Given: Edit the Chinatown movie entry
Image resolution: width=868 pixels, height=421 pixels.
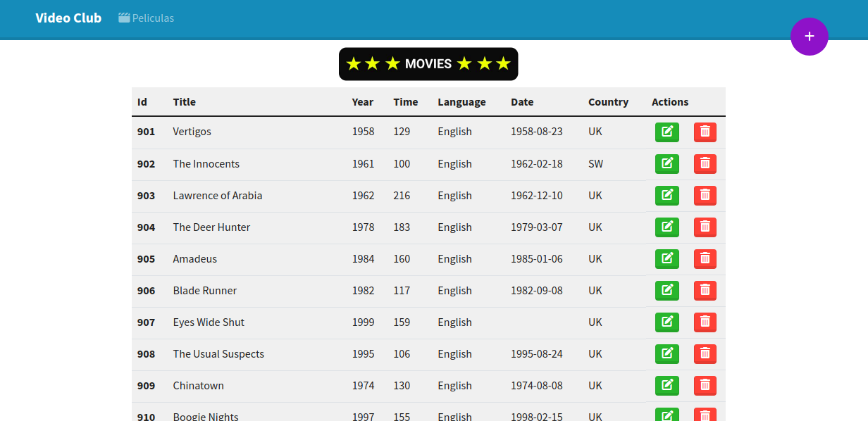Looking at the screenshot, I should pos(667,386).
